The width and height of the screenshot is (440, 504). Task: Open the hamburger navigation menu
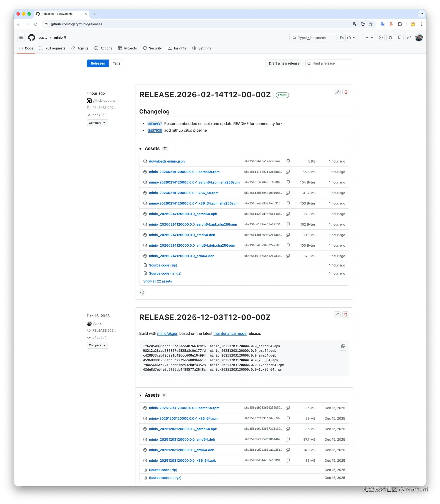pos(21,38)
